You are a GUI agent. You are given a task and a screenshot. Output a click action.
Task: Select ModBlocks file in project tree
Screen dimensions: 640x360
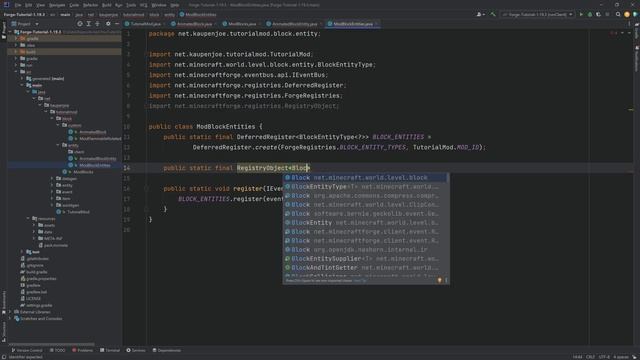point(83,172)
